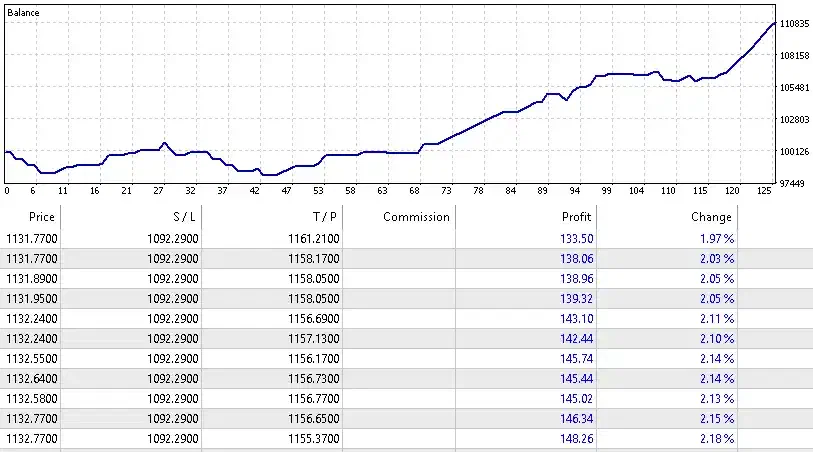
Task: Select the T/P value 1156.7700
Action: (x=312, y=398)
